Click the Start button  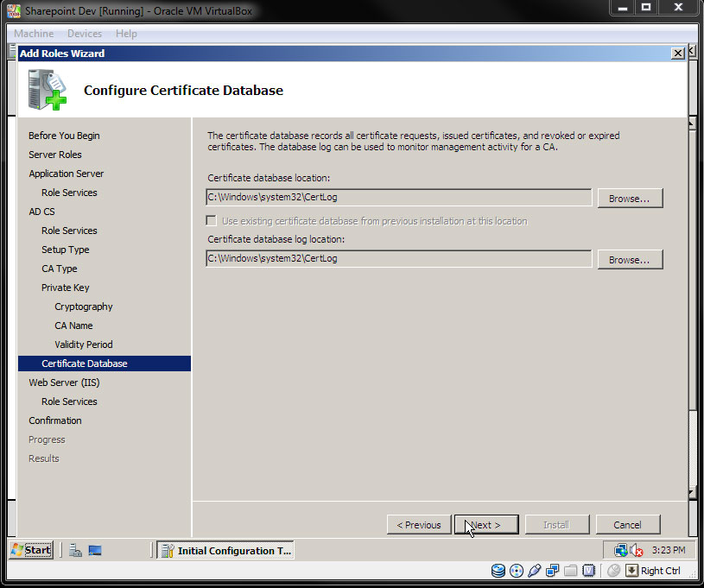click(x=31, y=550)
